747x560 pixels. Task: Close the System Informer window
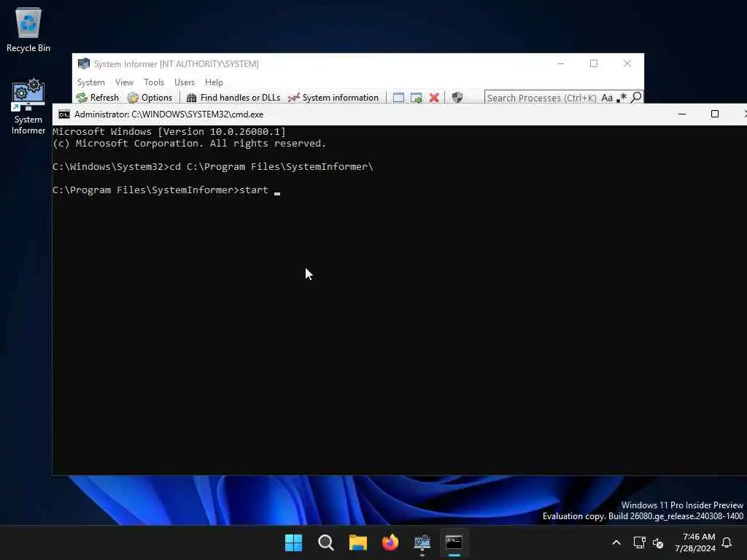627,63
